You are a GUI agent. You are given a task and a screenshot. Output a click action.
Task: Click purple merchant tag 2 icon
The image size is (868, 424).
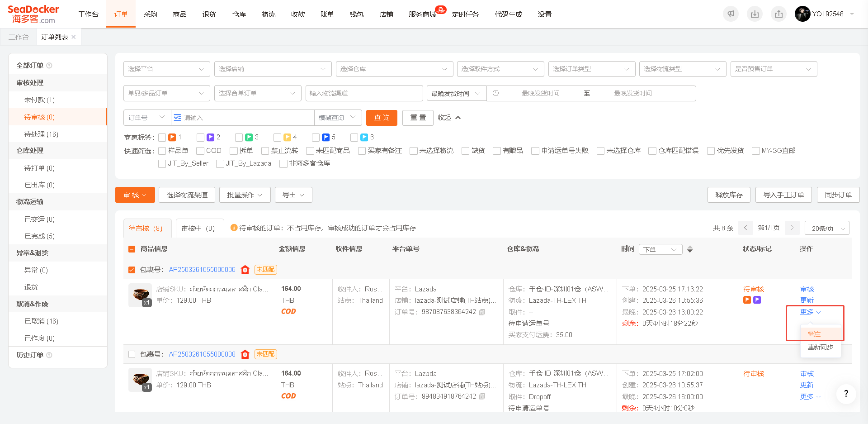tap(210, 137)
